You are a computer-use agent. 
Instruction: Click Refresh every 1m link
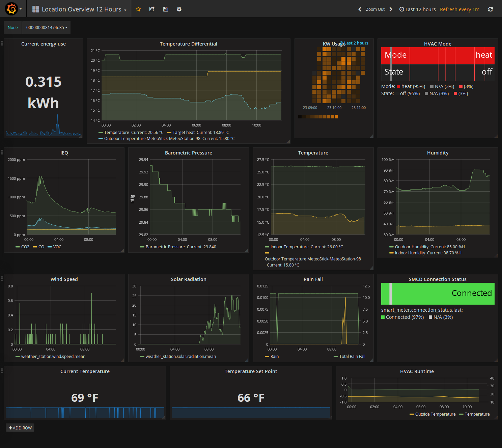459,9
